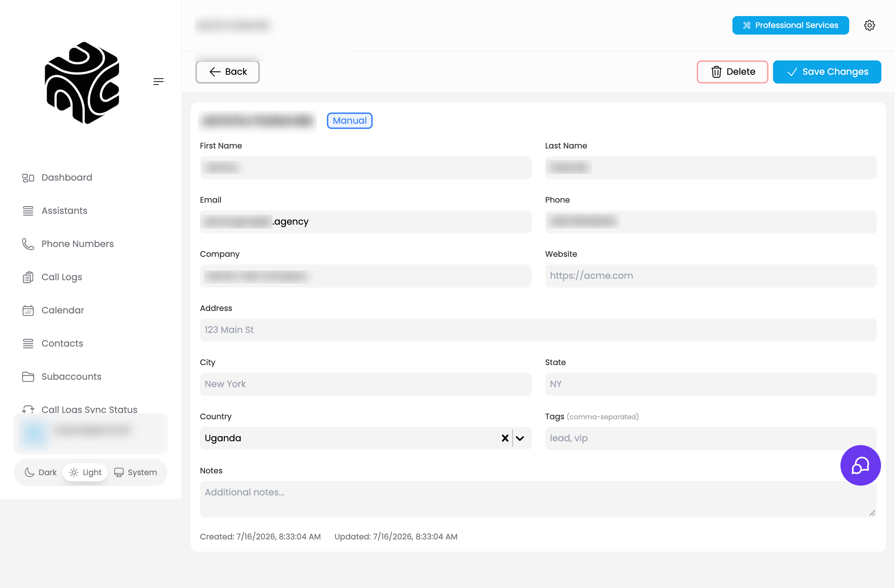Click the blurred account profile card

coord(91,434)
